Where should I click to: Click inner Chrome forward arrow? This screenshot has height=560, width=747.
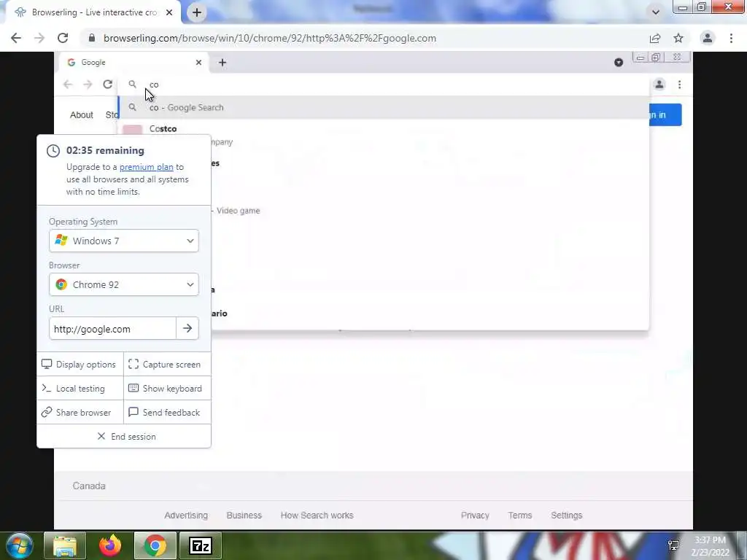88,85
